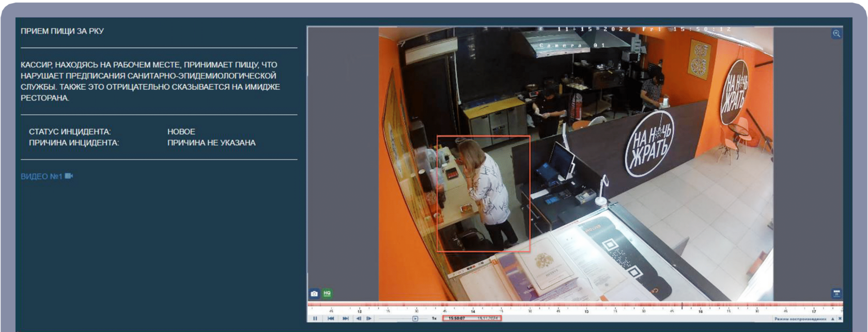Click the timeline at hour mark 14

tap(473, 311)
